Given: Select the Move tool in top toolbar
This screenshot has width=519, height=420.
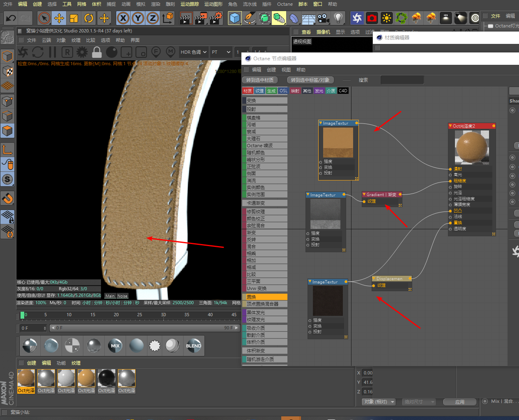Looking at the screenshot, I should coord(59,18).
